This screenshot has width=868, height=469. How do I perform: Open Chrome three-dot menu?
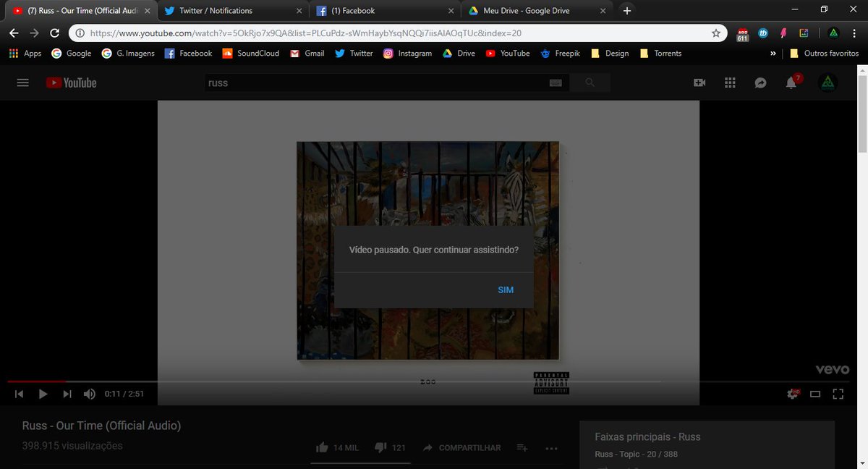(x=854, y=33)
